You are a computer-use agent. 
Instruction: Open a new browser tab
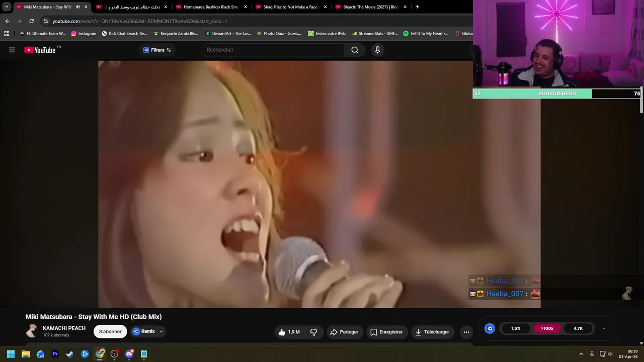417,7
